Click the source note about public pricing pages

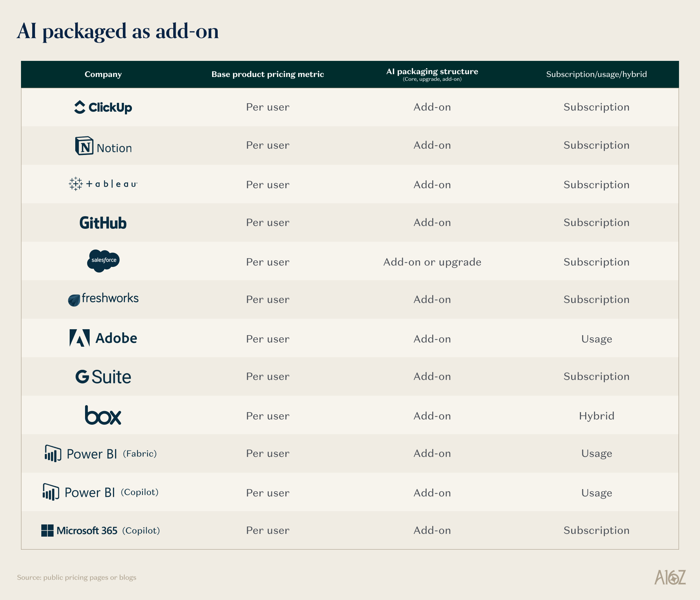pos(77,577)
